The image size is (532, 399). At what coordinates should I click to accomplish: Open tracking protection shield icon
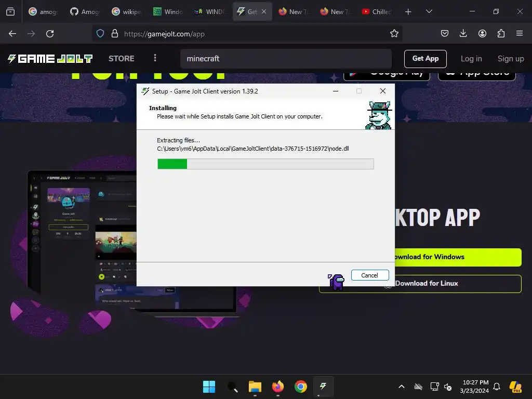pos(100,34)
